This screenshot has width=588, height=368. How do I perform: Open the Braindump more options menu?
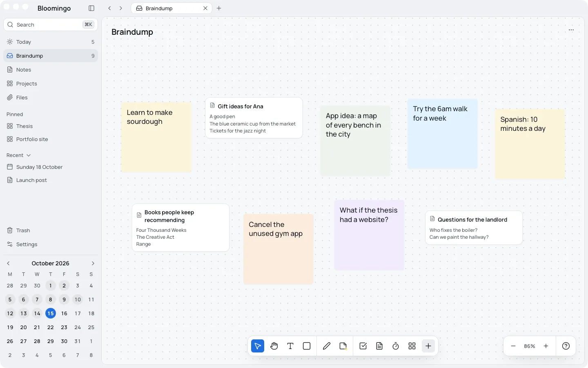click(x=571, y=30)
